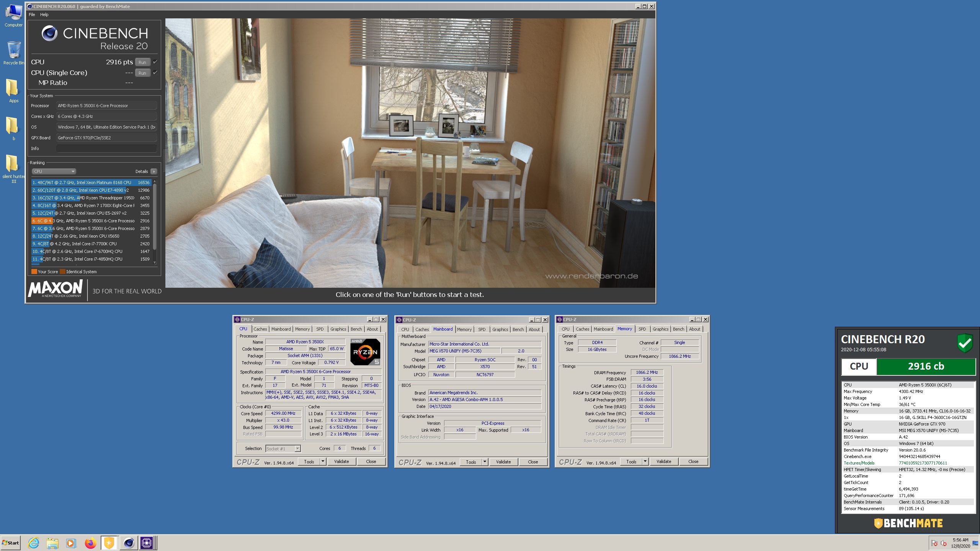This screenshot has height=551, width=980.
Task: Toggle the CPU test checkbox
Action: [155, 62]
